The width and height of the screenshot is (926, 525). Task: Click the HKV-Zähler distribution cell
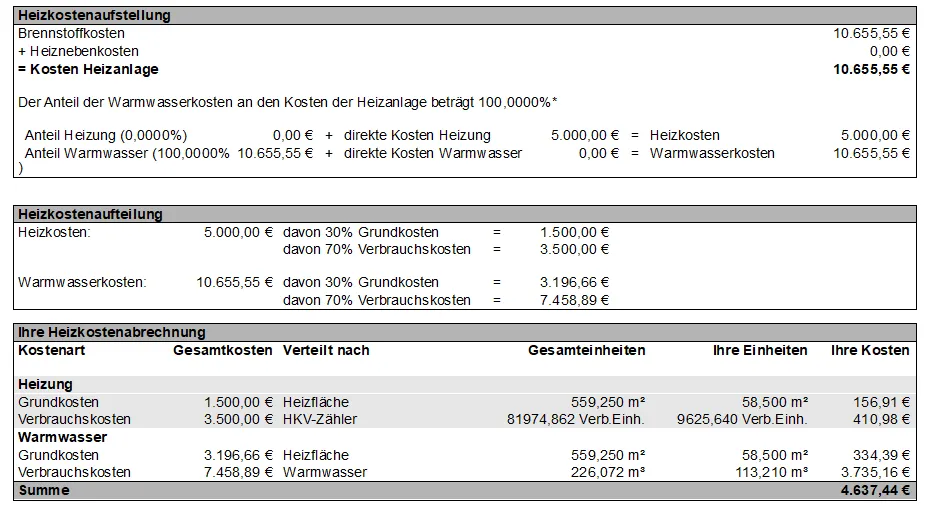pyautogui.click(x=320, y=419)
